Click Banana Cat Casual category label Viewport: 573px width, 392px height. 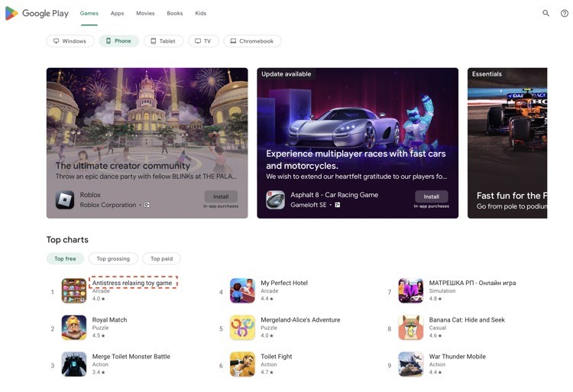(438, 328)
